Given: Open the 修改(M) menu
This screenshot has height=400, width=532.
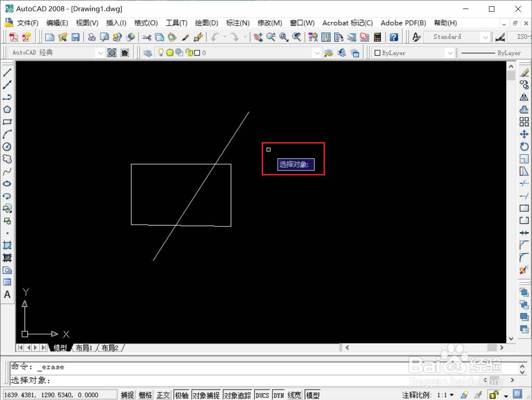Looking at the screenshot, I should [x=270, y=23].
